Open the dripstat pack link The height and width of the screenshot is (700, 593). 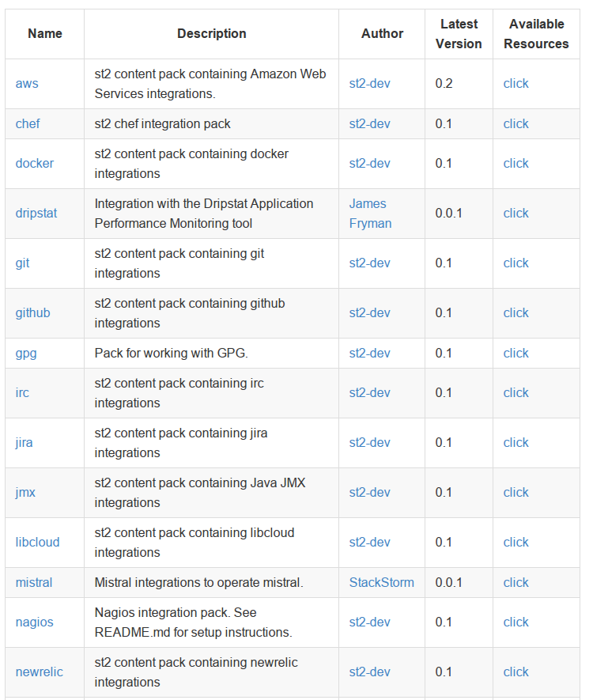(x=36, y=214)
